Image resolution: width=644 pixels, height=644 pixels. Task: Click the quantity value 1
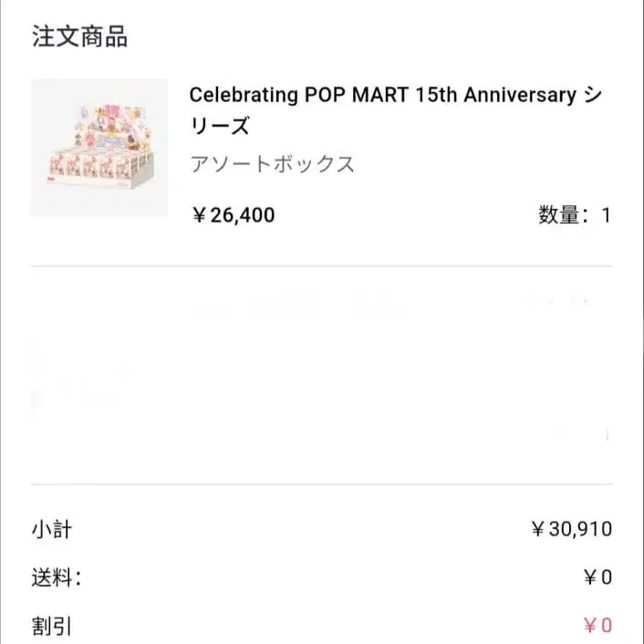(606, 215)
